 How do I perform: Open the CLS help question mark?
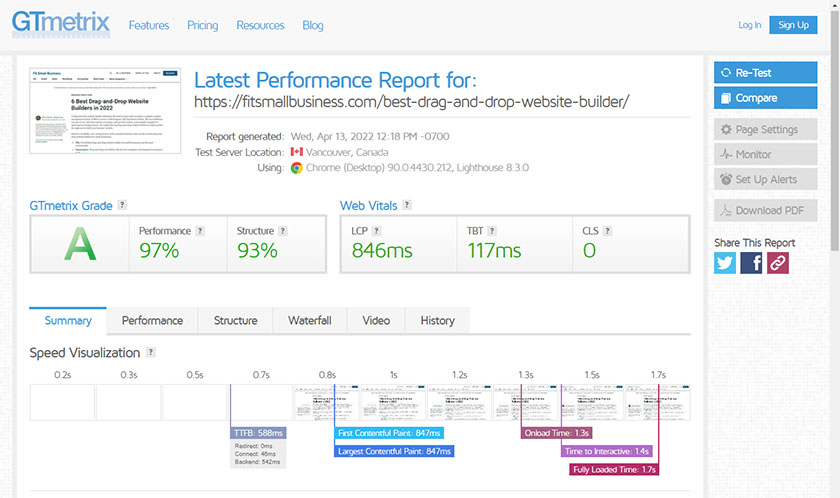pyautogui.click(x=607, y=231)
